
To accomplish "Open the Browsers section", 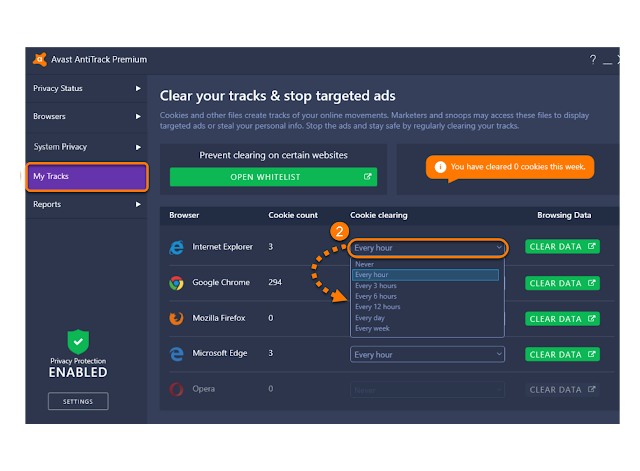I will click(x=86, y=117).
